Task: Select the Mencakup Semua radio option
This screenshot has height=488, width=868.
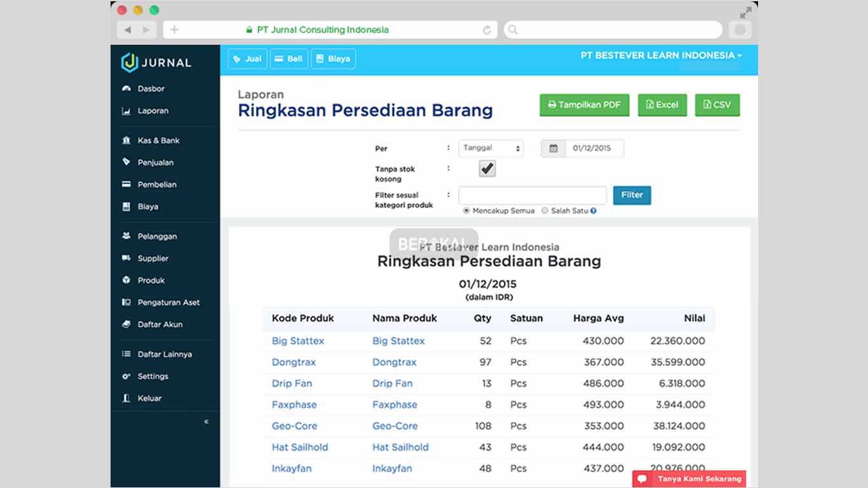Action: pyautogui.click(x=466, y=210)
